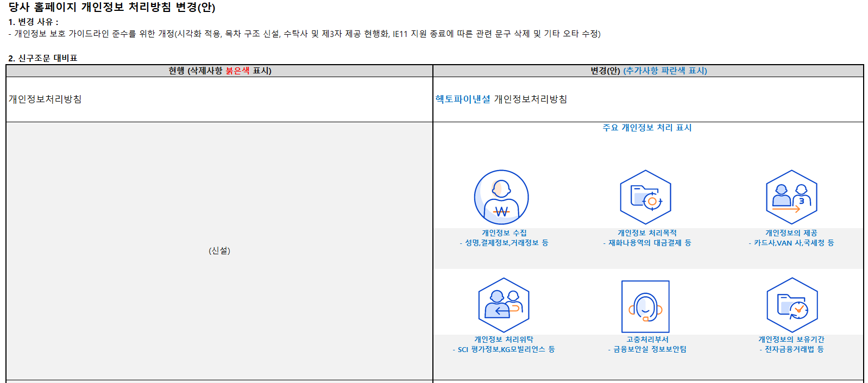Click the 1. 변경 사유 heading

[x=33, y=22]
